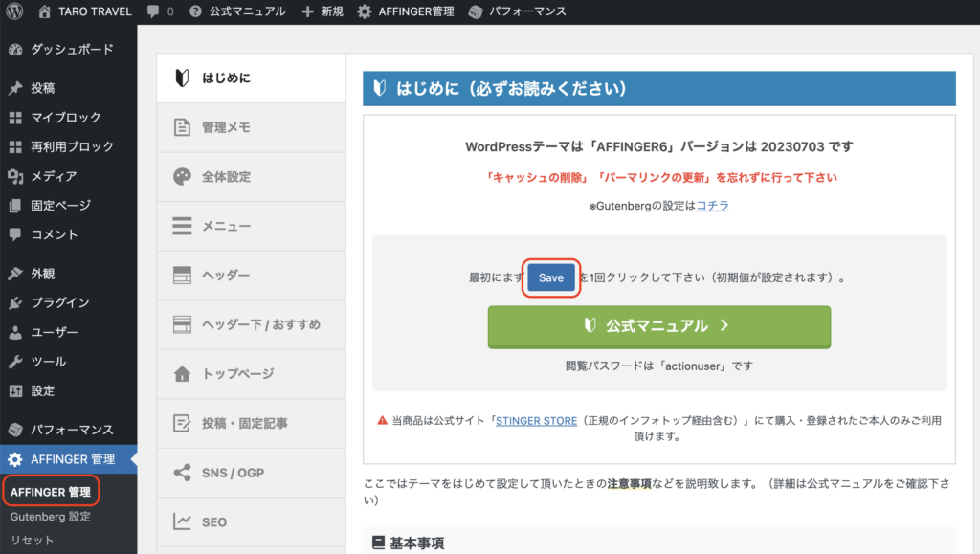Viewport: 980px width, 554px height.
Task: Click the 投稿・固定記事 edit icon
Action: pos(182,423)
